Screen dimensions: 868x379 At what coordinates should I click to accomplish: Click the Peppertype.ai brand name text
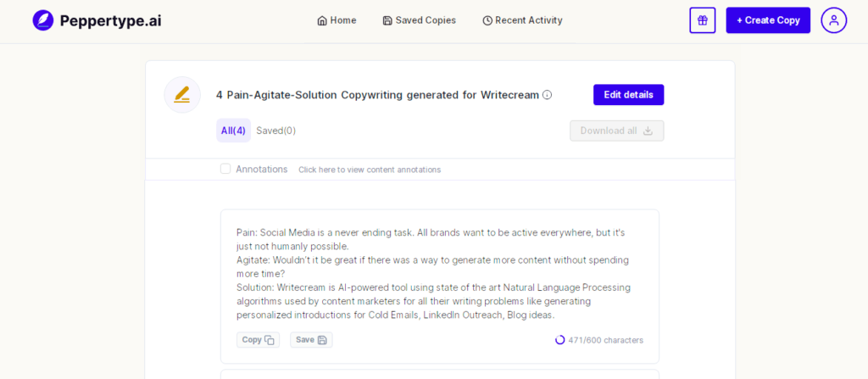click(111, 21)
